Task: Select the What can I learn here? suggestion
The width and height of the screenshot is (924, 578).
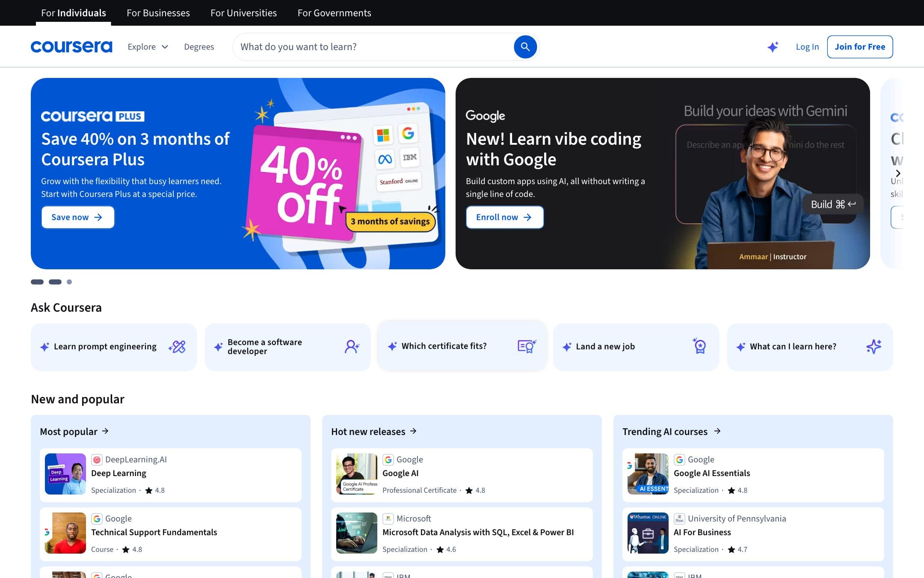Action: (x=810, y=347)
